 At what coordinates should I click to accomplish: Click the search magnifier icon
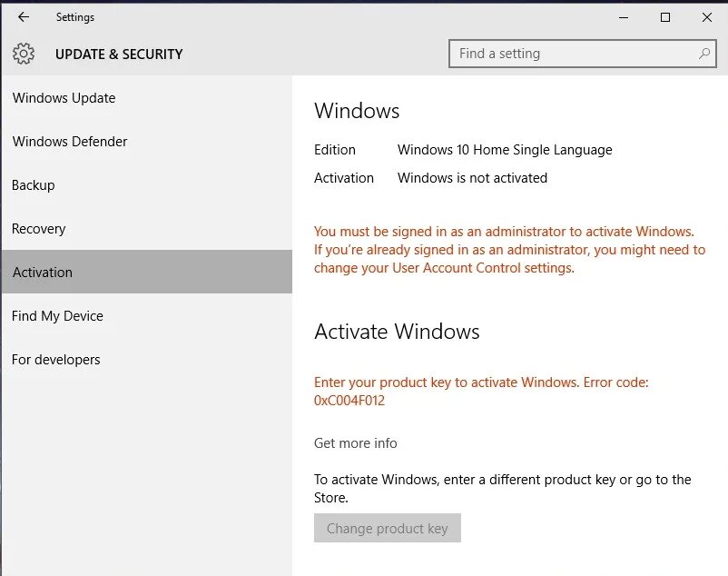pos(703,54)
